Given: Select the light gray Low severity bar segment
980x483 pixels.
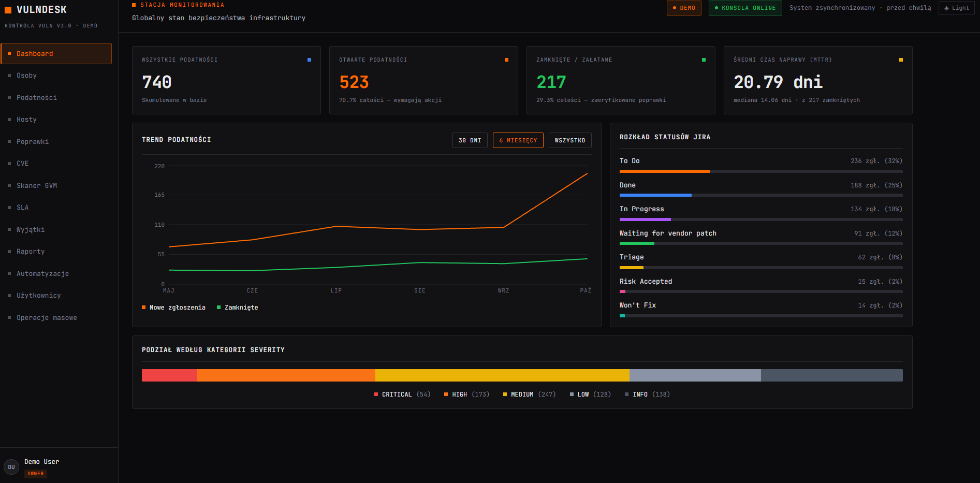Looking at the screenshot, I should click(695, 375).
